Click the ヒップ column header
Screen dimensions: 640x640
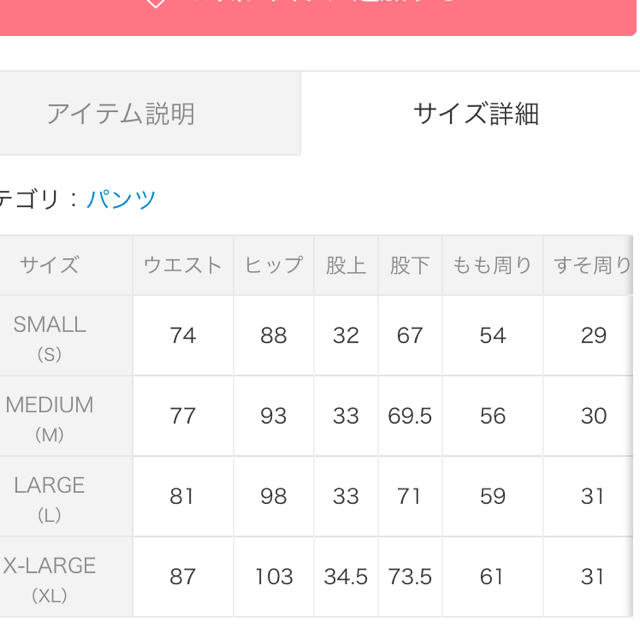tap(273, 265)
